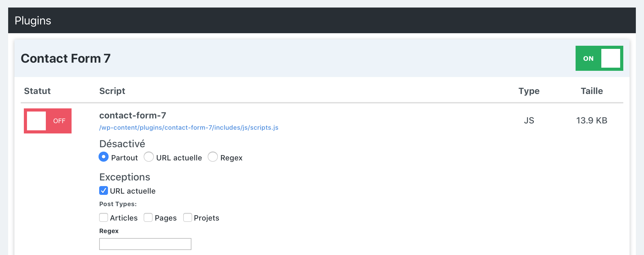Check the Projets post type checkbox
Image resolution: width=644 pixels, height=255 pixels.
coord(188,217)
